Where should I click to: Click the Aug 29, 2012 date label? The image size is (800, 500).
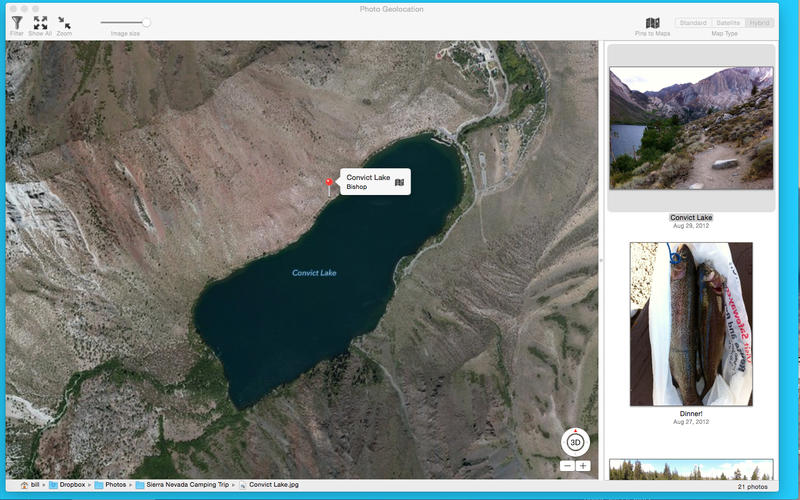coord(691,226)
